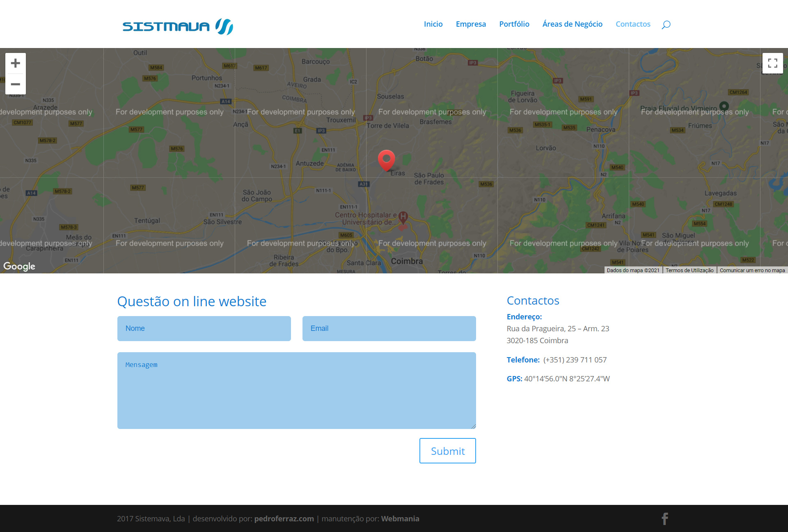Select Áreas de Negócio in navigation

tap(572, 24)
